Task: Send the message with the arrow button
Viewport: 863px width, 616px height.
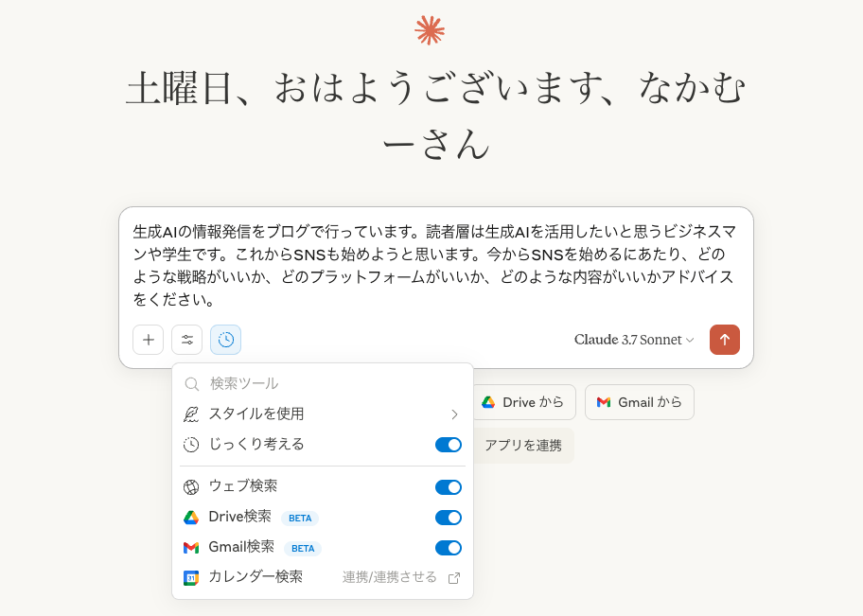Action: 725,340
